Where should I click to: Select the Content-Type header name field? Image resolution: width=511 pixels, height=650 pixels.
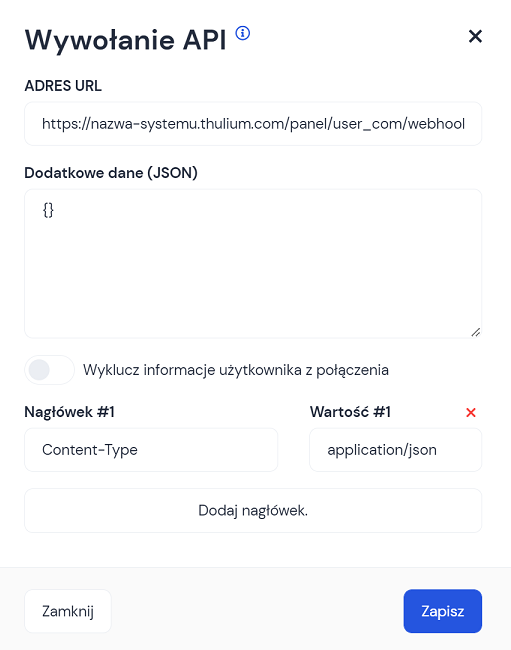coord(151,450)
